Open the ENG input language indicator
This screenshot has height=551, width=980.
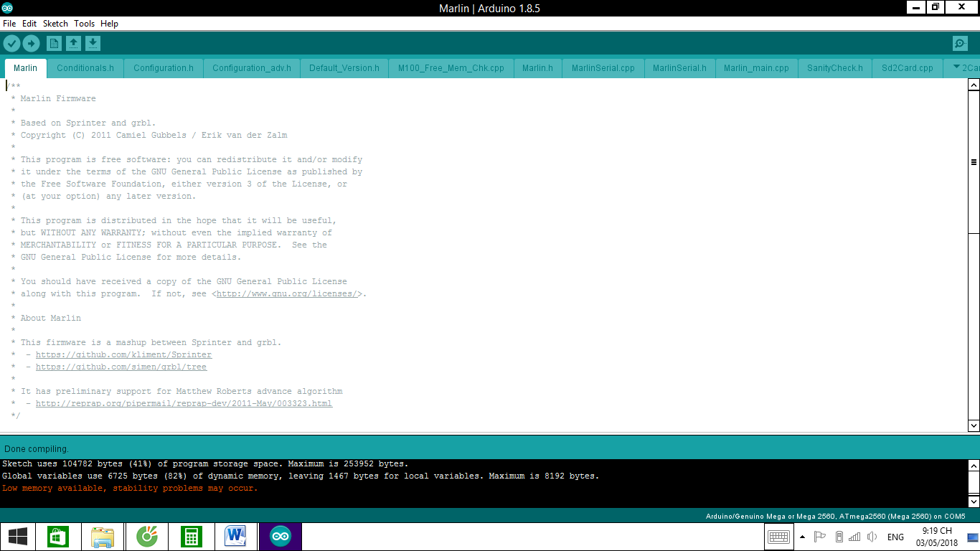click(895, 537)
